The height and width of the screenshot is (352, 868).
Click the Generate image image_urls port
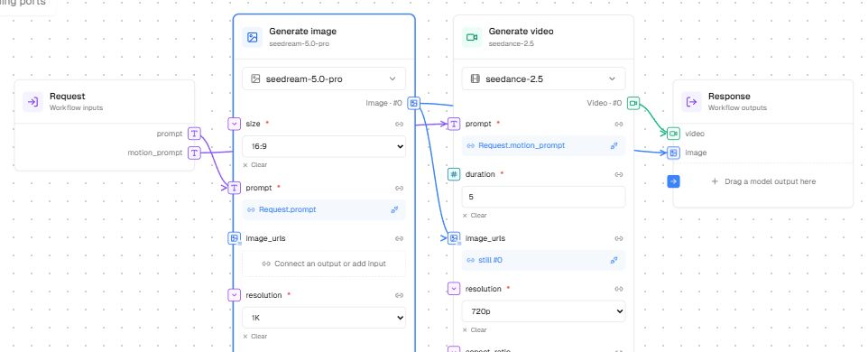(x=235, y=238)
